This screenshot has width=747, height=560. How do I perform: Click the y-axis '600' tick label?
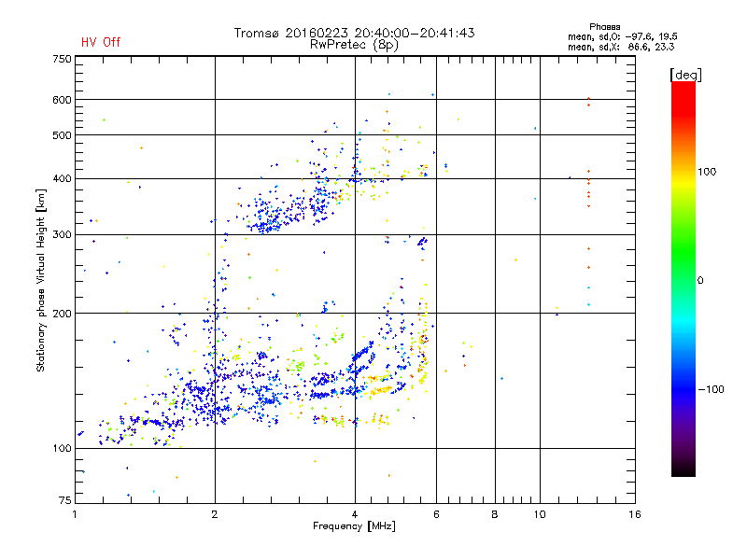click(x=62, y=100)
